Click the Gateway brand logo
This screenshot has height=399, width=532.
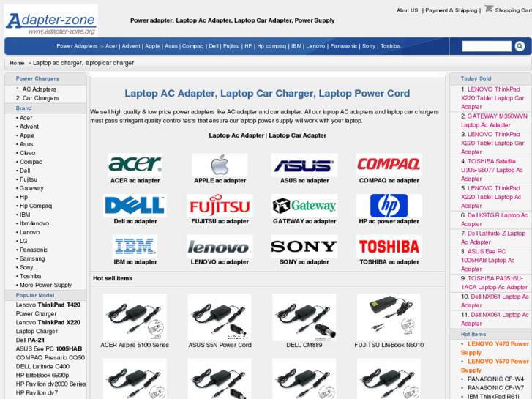pyautogui.click(x=304, y=206)
